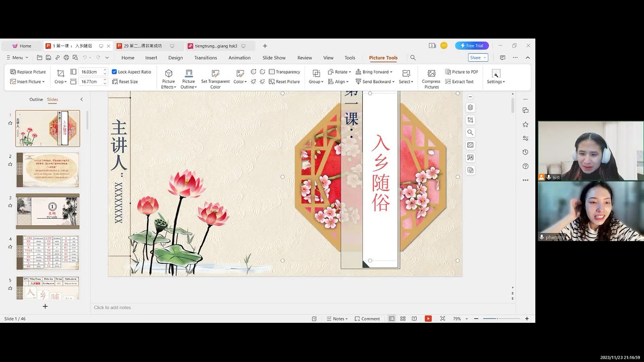The width and height of the screenshot is (644, 362).
Task: Open the Insert Picture dropdown
Action: point(28,81)
